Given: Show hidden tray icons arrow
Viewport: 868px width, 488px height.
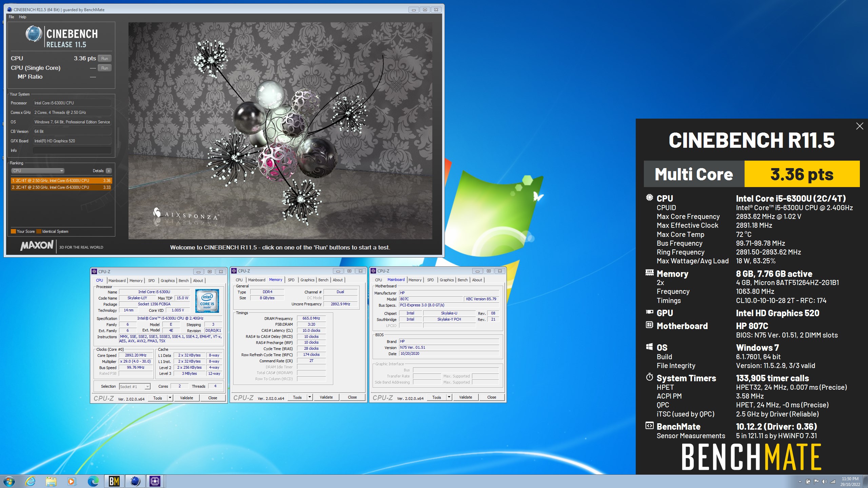Looking at the screenshot, I should tap(800, 482).
